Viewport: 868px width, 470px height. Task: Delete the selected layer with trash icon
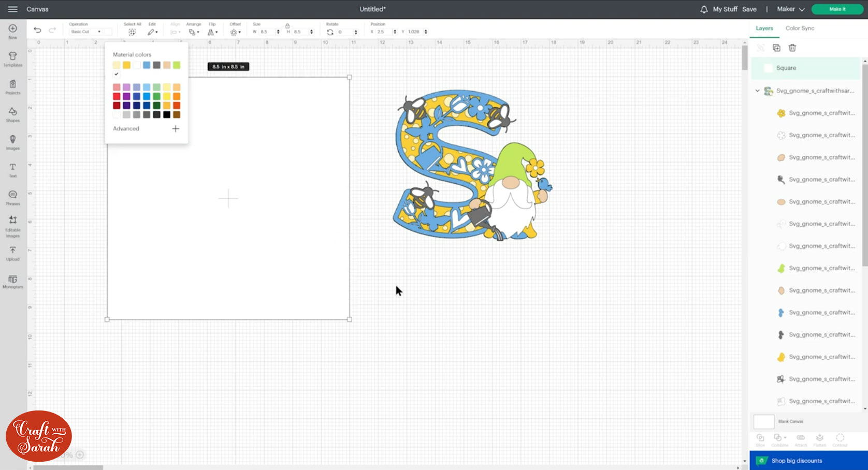click(x=792, y=48)
